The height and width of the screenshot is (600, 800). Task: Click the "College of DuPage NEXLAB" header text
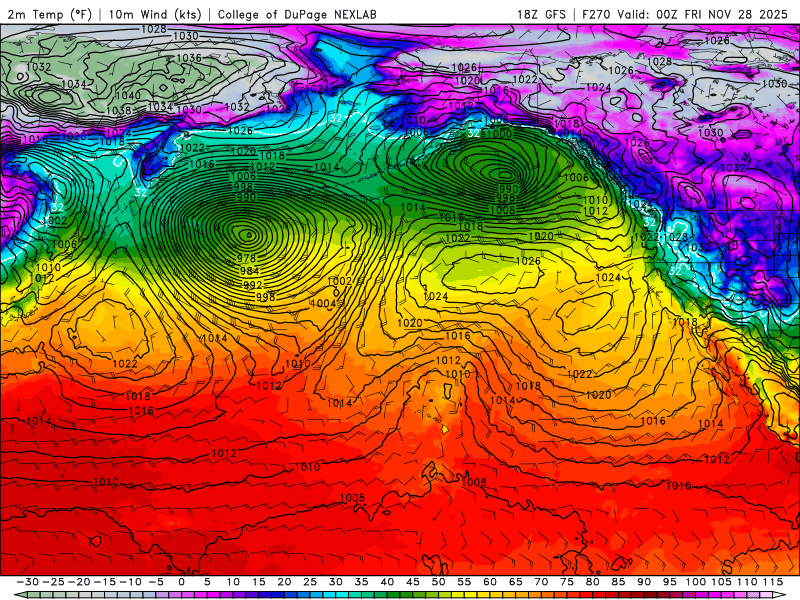(297, 14)
